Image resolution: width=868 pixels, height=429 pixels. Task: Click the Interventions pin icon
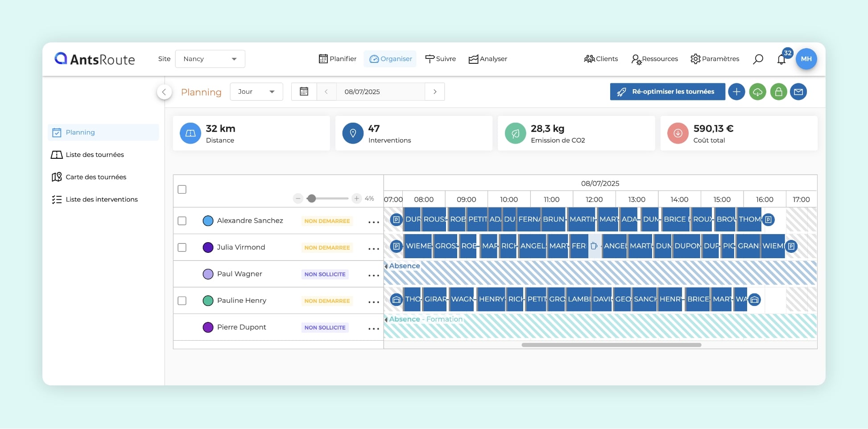click(x=353, y=133)
